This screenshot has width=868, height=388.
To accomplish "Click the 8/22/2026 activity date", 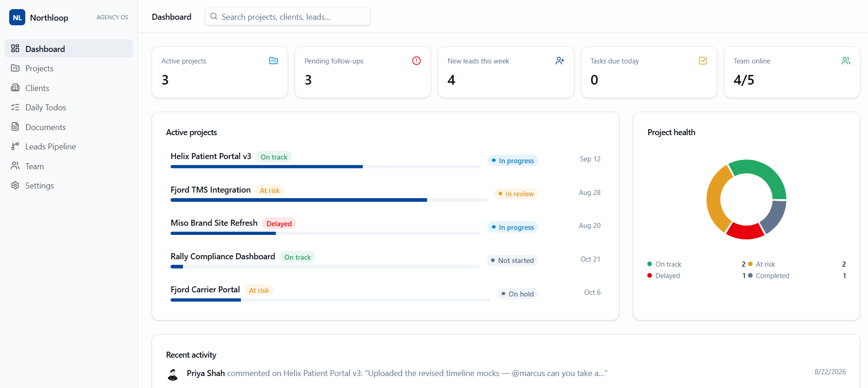I will (830, 372).
